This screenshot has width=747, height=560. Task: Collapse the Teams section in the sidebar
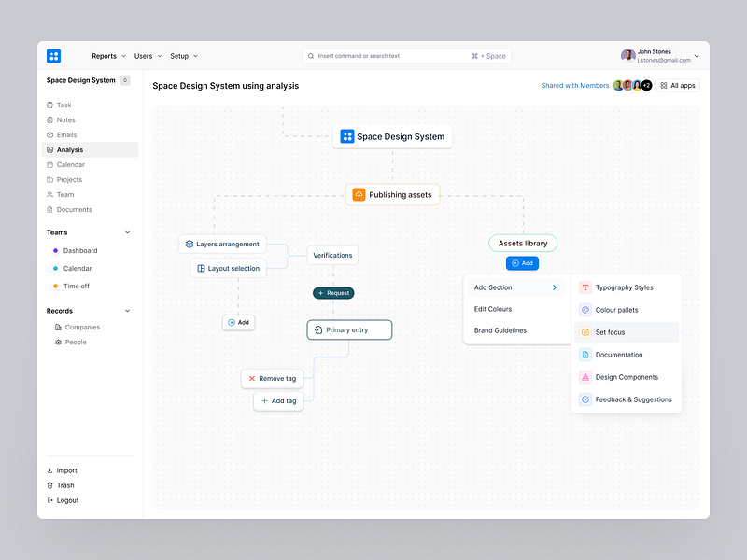point(128,231)
